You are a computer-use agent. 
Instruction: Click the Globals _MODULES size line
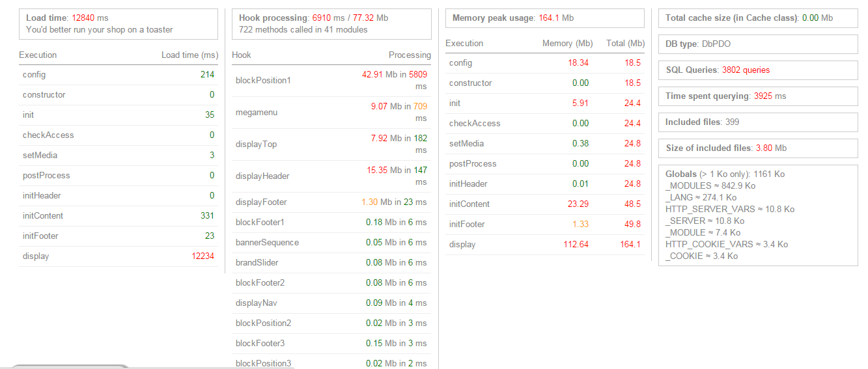click(710, 185)
